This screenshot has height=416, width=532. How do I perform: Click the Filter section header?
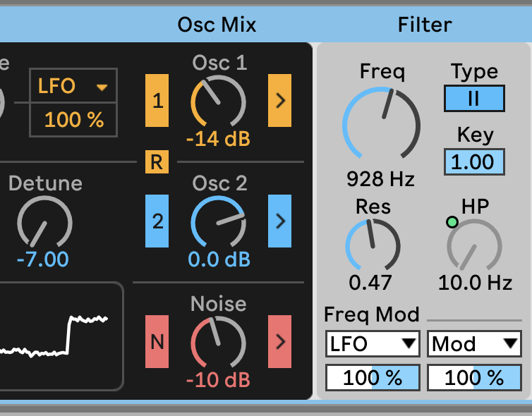pos(425,25)
